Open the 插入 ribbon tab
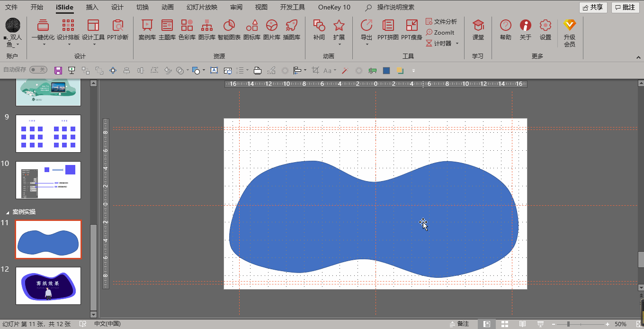Viewport: 644px width, 329px height. point(92,7)
